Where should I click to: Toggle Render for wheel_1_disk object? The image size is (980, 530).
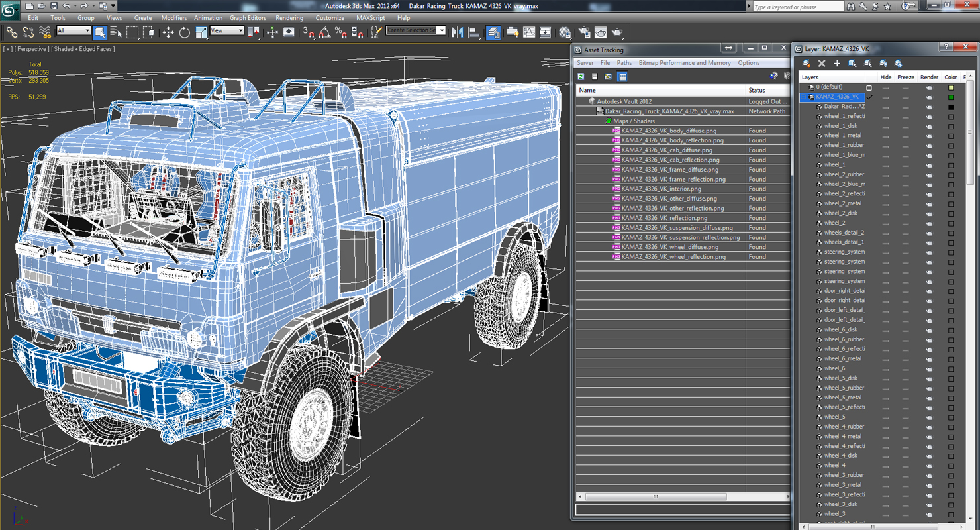pos(929,126)
